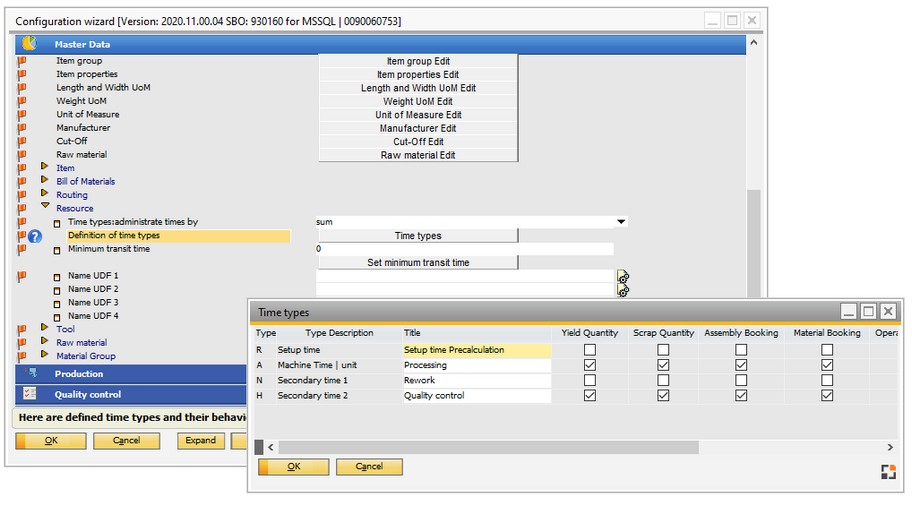
Task: Open the administrate times by dropdown
Action: point(621,222)
